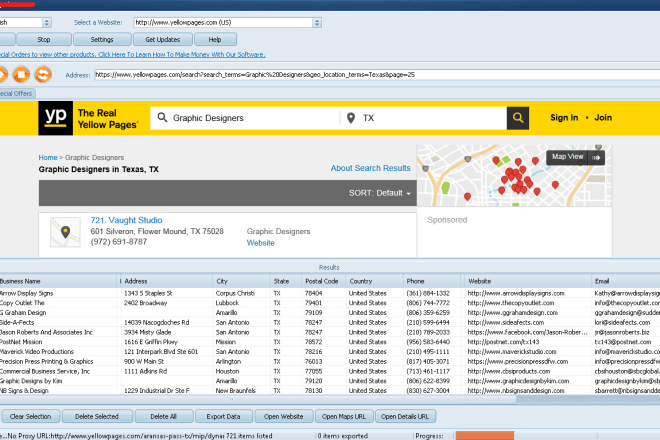Sort by Postal Code column header

(x=323, y=281)
